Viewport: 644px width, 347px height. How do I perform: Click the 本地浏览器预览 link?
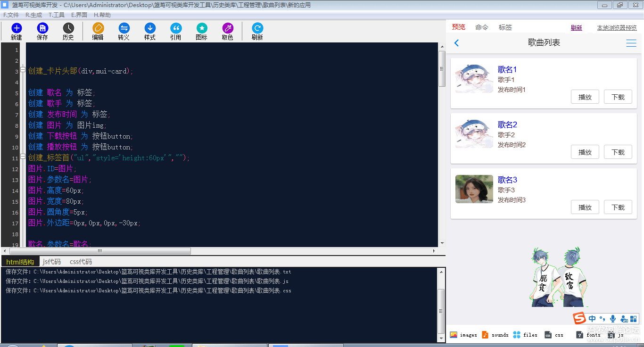(x=617, y=28)
